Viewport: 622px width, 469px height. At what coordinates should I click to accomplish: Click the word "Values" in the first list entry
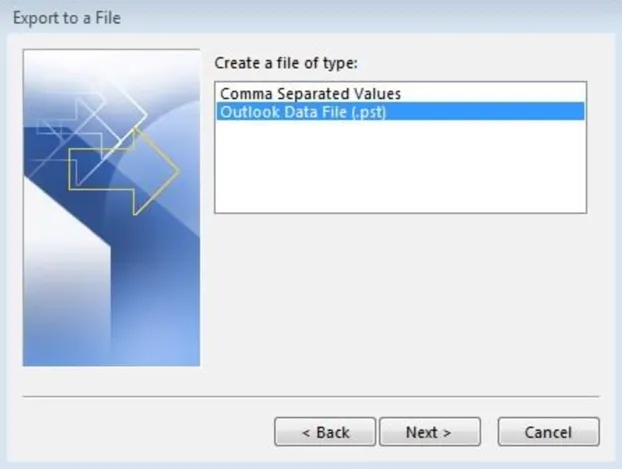pos(377,94)
